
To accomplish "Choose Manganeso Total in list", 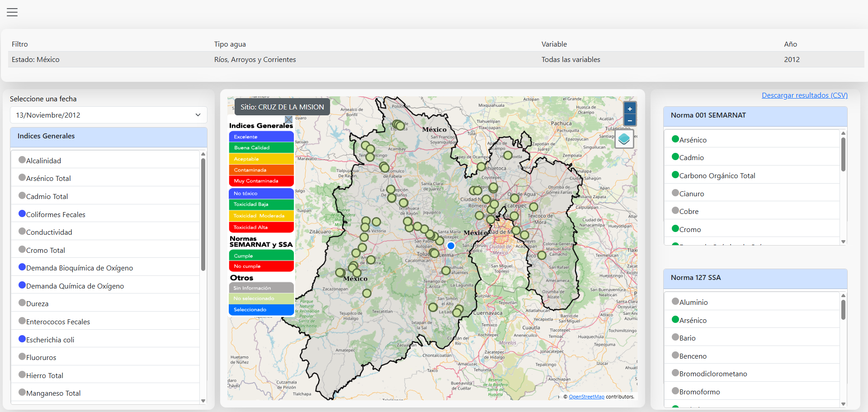I will tap(105, 393).
